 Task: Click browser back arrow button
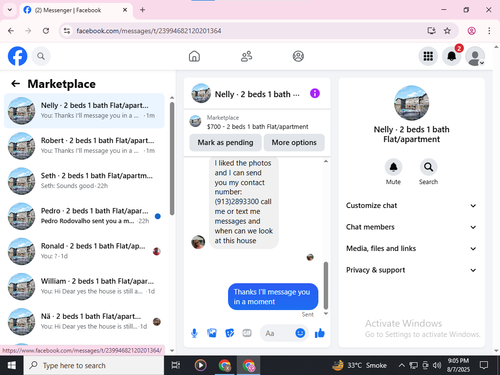11,31
